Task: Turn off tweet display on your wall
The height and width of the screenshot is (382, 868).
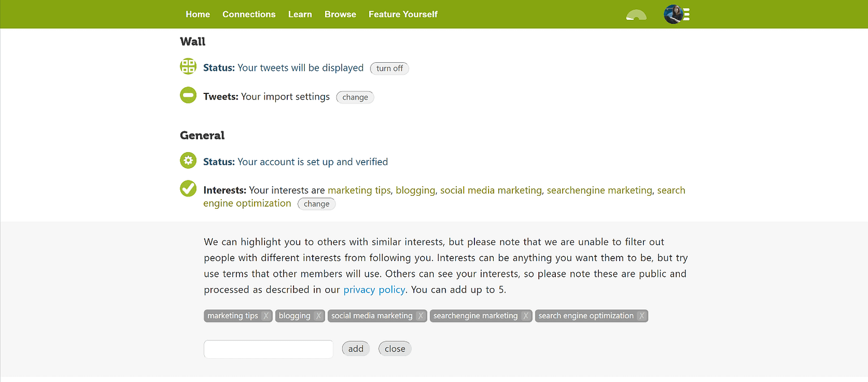Action: pyautogui.click(x=389, y=68)
